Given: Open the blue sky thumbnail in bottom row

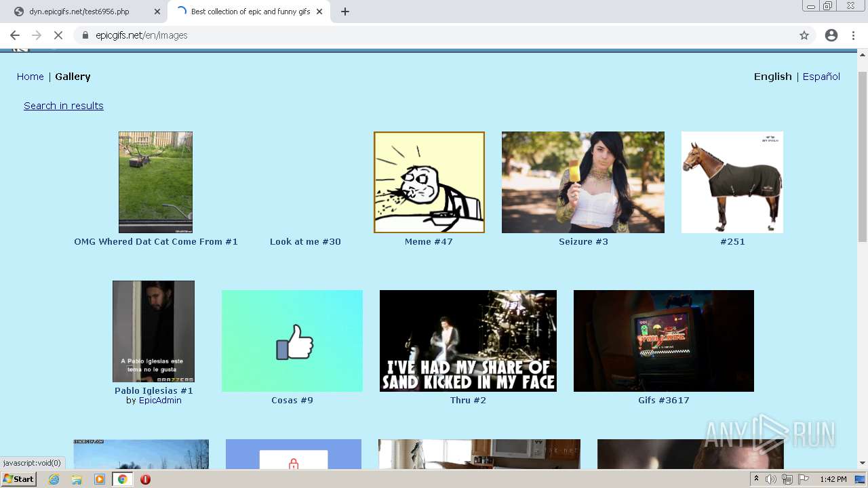Looking at the screenshot, I should 141,454.
